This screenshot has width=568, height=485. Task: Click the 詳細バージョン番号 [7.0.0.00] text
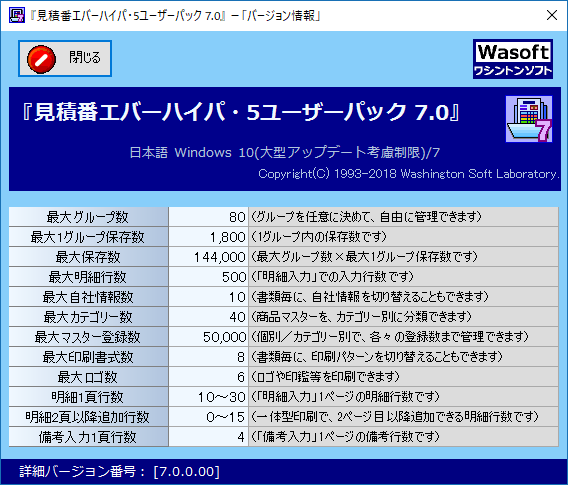120,472
